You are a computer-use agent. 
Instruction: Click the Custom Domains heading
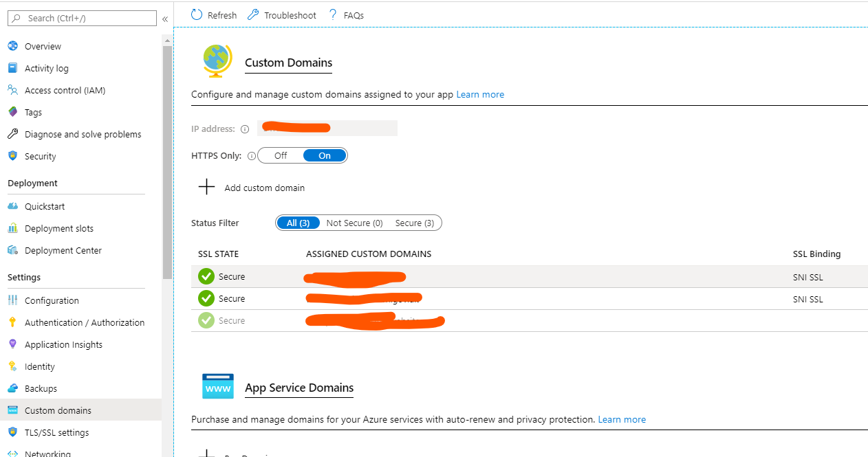(289, 63)
